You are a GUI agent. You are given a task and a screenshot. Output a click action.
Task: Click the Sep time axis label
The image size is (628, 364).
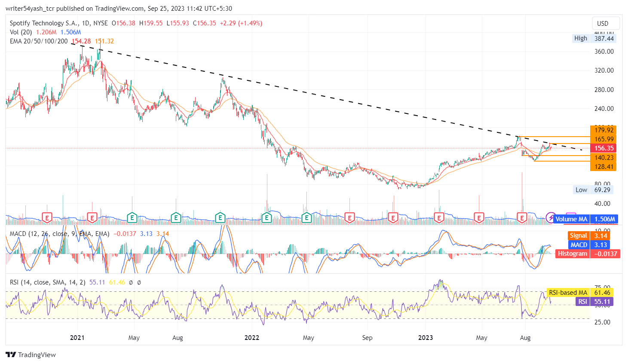click(x=367, y=338)
